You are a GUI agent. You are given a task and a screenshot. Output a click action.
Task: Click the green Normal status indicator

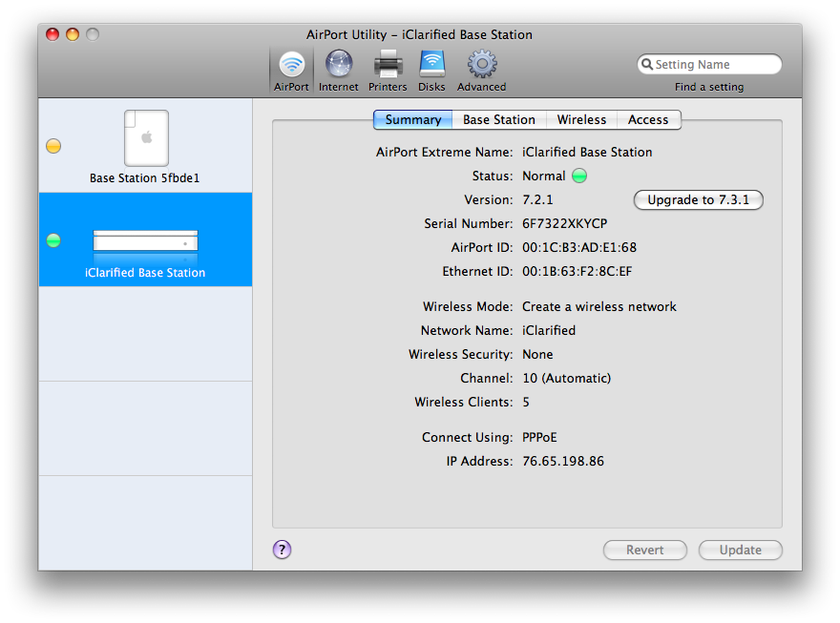579,177
